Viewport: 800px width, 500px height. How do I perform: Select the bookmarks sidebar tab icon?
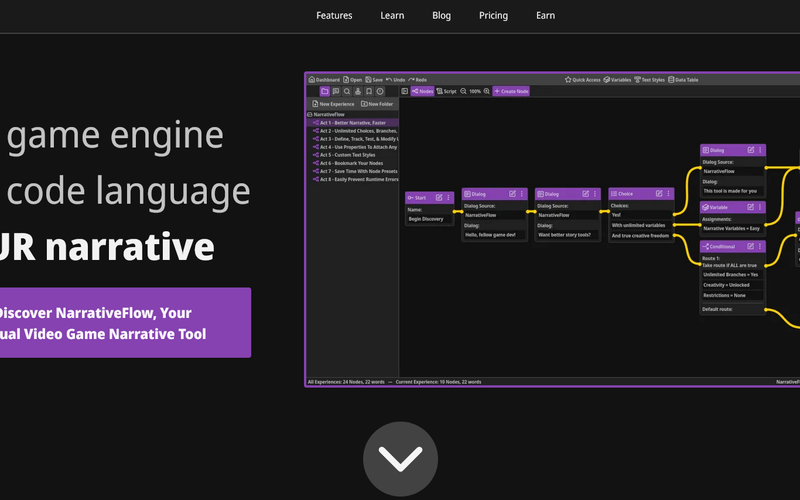(x=369, y=91)
